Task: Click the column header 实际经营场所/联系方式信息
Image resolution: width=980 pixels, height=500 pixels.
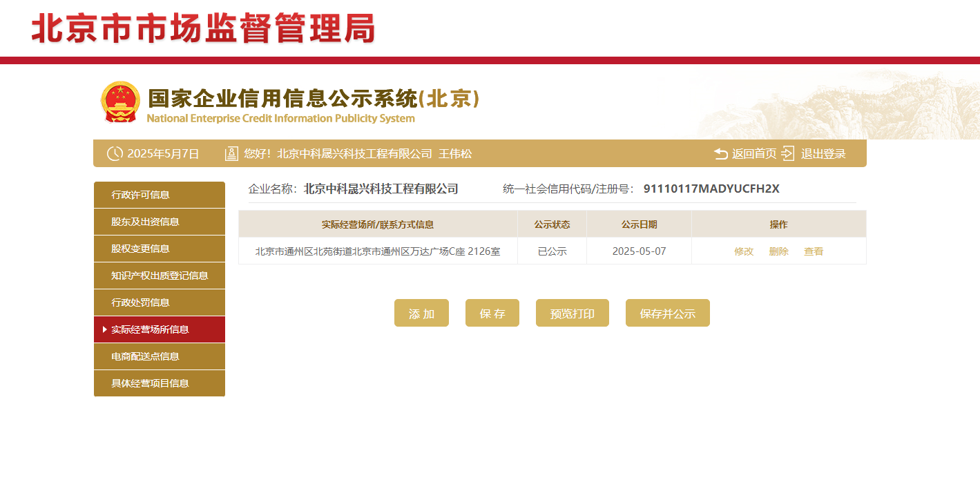Action: pyautogui.click(x=378, y=224)
